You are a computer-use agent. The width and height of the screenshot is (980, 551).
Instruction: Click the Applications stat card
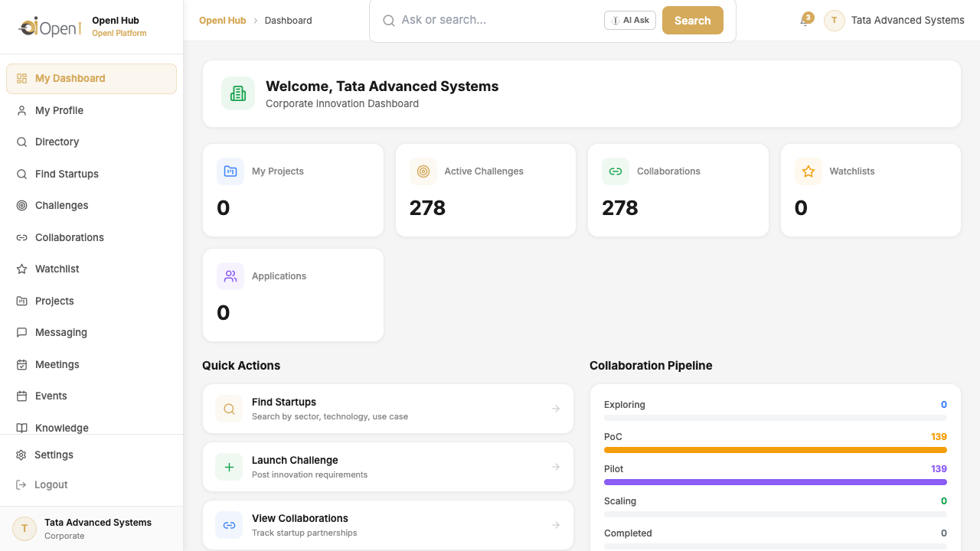pos(293,295)
